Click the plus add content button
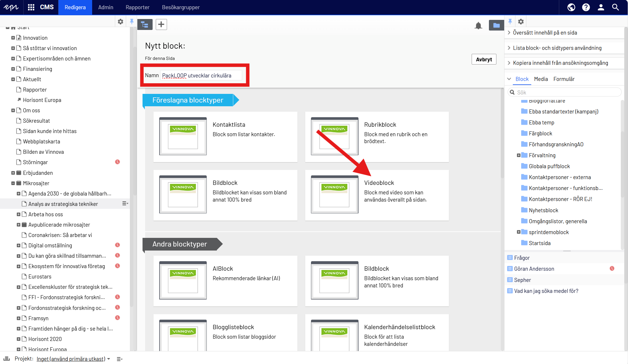The height and width of the screenshot is (364, 628). 161,24
